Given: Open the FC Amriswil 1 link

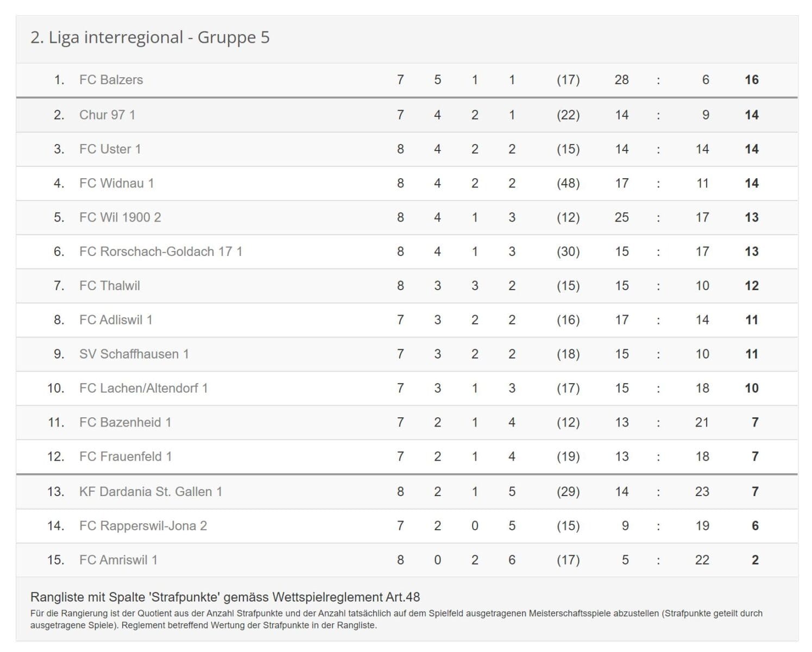Looking at the screenshot, I should pos(118,560).
